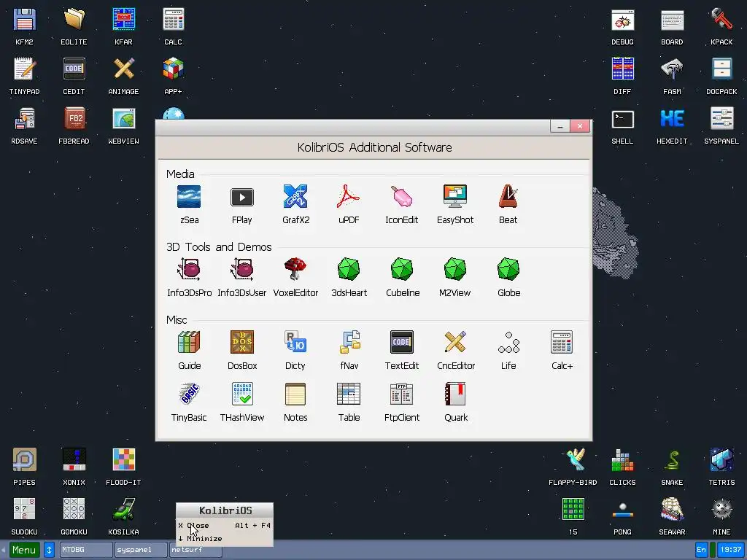
Task: Open the Life game
Action: tap(508, 343)
